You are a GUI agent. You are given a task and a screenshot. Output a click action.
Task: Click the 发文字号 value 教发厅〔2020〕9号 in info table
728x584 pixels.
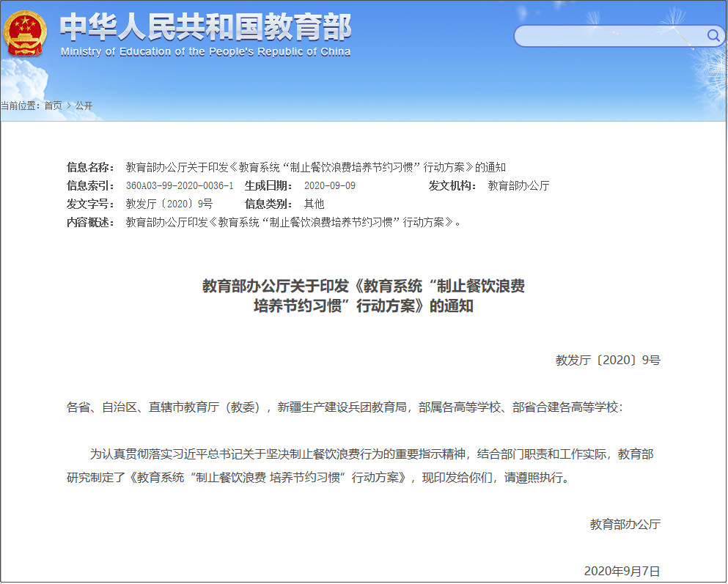(x=169, y=204)
